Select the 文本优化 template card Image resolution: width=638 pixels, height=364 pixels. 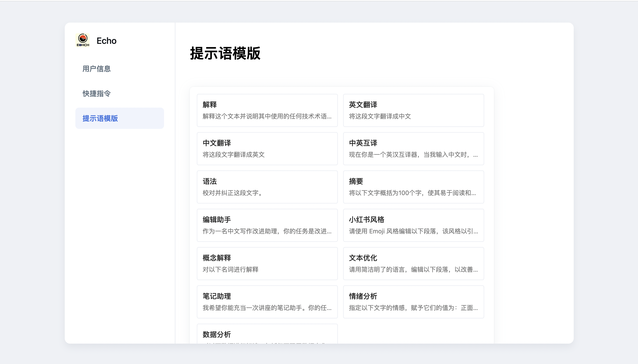(x=413, y=263)
